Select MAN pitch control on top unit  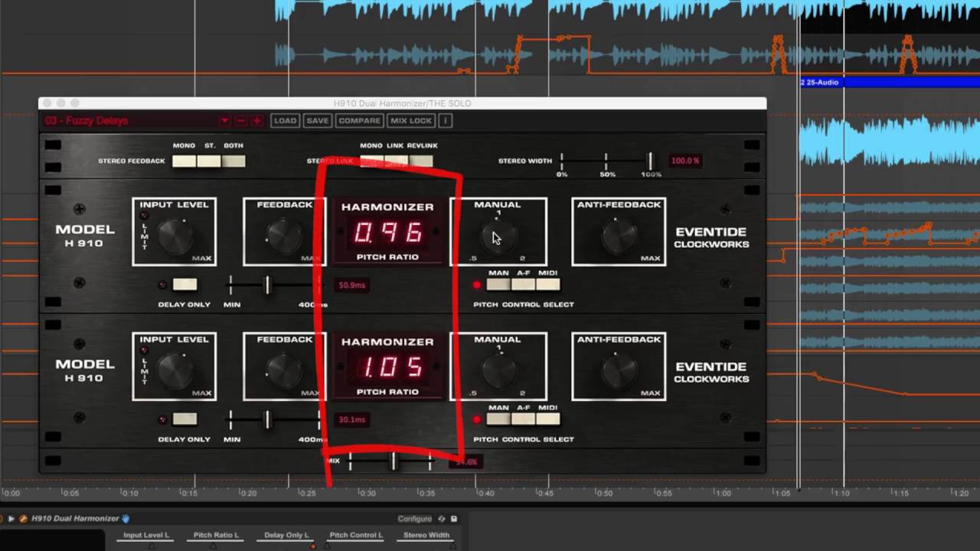[498, 285]
